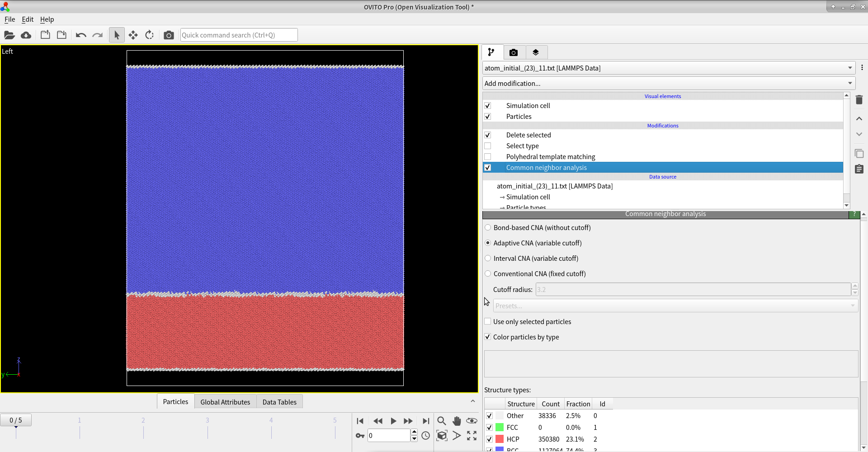Select the Simulation cell visual element

pyautogui.click(x=528, y=106)
